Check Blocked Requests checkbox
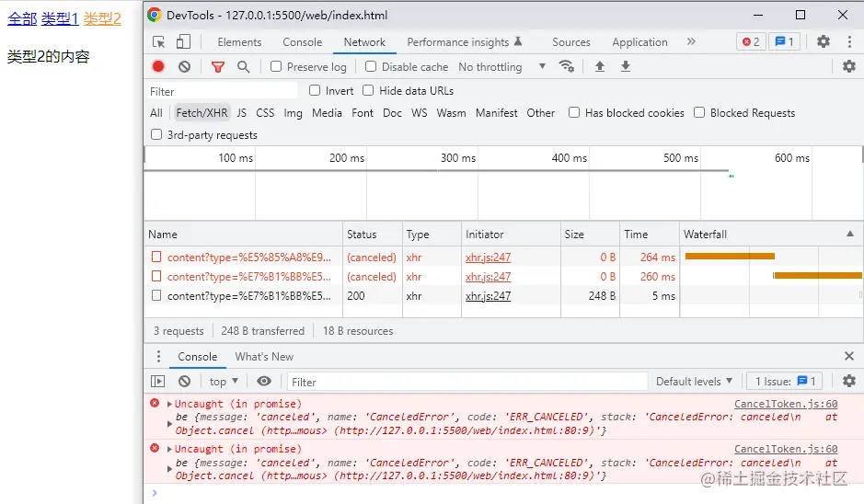This screenshot has height=504, width=864. coord(699,112)
